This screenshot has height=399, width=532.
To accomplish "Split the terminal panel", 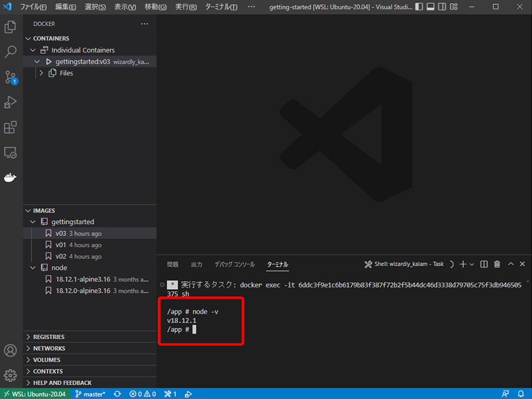I will (484, 264).
